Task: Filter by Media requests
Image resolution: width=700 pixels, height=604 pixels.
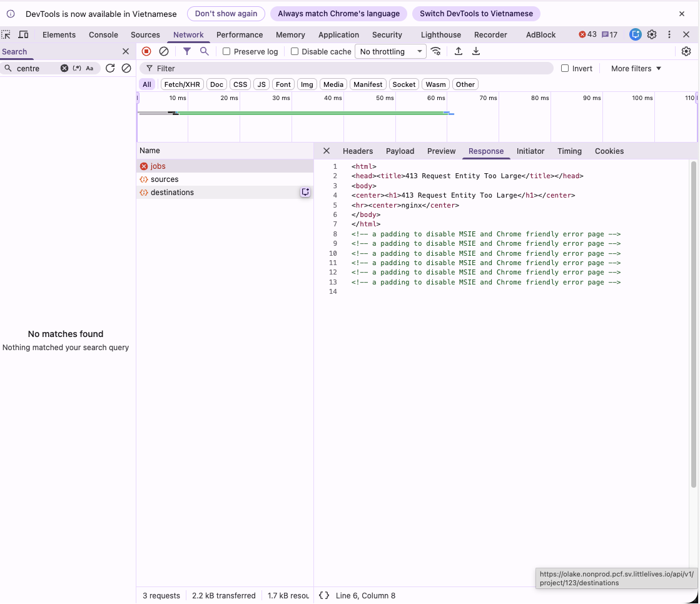Action: [x=333, y=84]
